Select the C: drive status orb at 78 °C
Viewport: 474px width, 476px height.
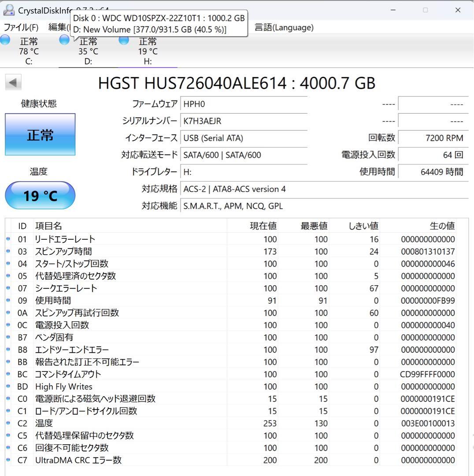[x=5, y=40]
